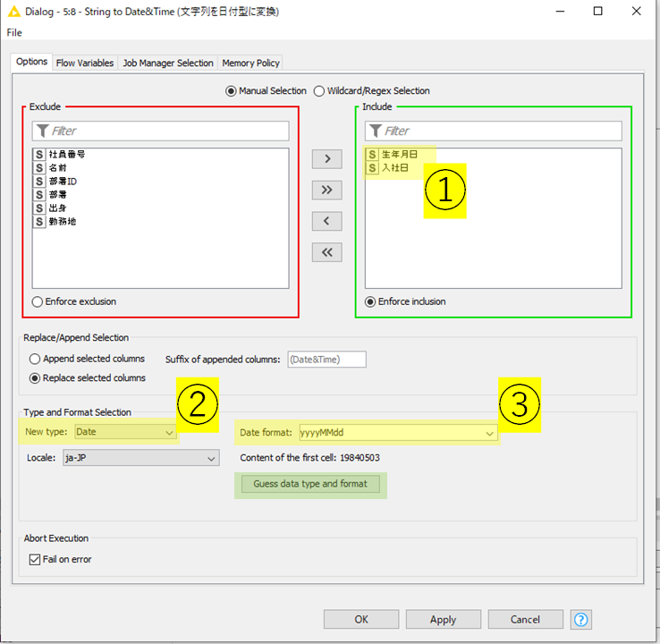Choose Enforce exclusion option
Viewport: 660px width, 644px height.
click(x=38, y=301)
